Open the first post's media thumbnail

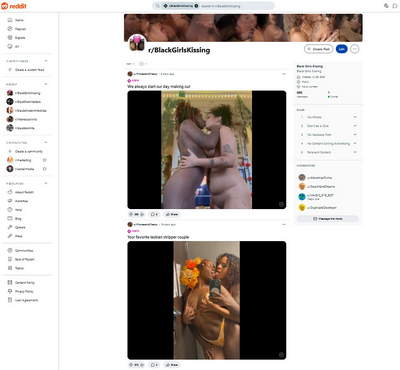point(207,150)
